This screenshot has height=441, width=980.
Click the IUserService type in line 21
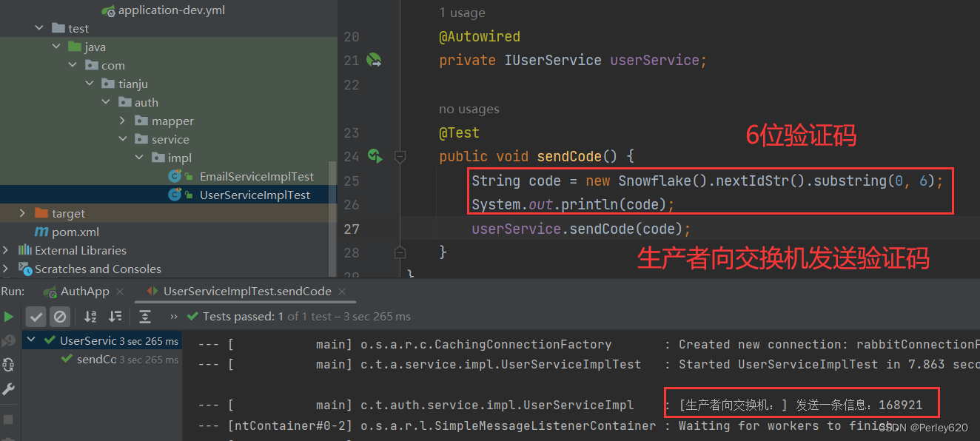pos(553,60)
